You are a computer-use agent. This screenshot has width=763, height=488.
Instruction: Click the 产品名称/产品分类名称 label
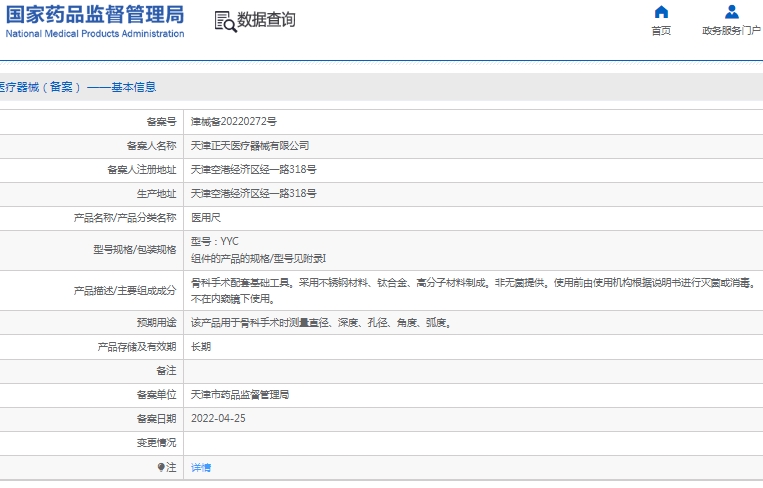125,217
